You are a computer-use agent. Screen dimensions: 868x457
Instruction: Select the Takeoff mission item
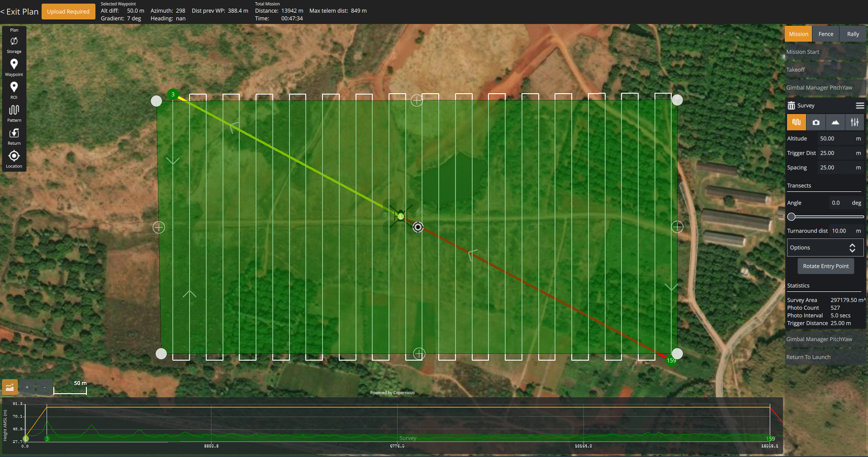click(825, 70)
